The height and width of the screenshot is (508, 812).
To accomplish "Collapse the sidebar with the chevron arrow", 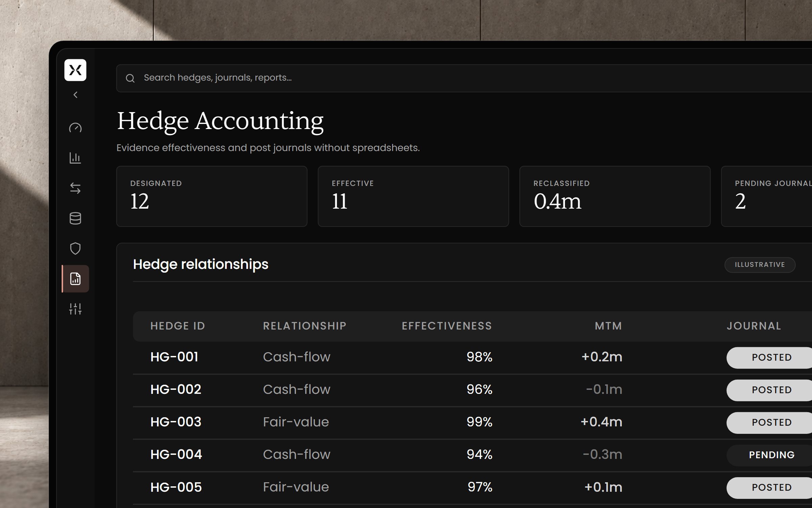I will 75,95.
